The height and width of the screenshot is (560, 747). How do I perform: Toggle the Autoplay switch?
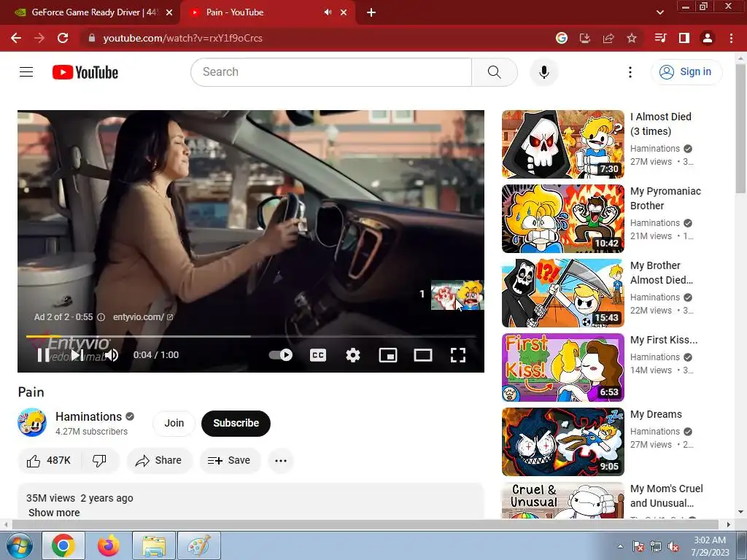[x=281, y=355]
